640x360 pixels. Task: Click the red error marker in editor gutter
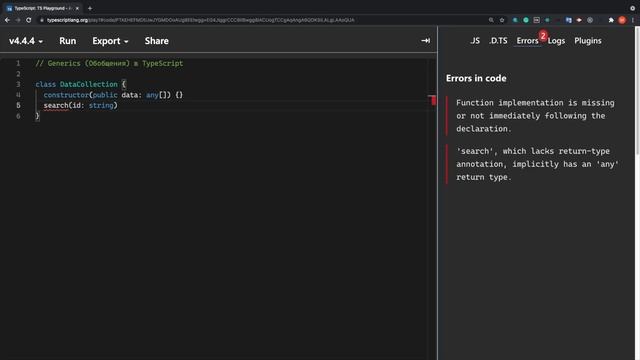tap(432, 100)
